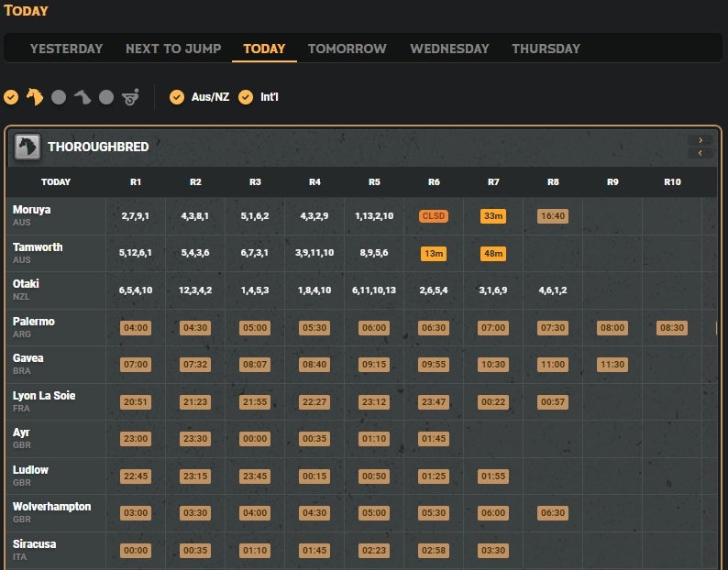Open Lyon La Soie R5 23:12
Image resolution: width=728 pixels, height=570 pixels.
point(374,402)
